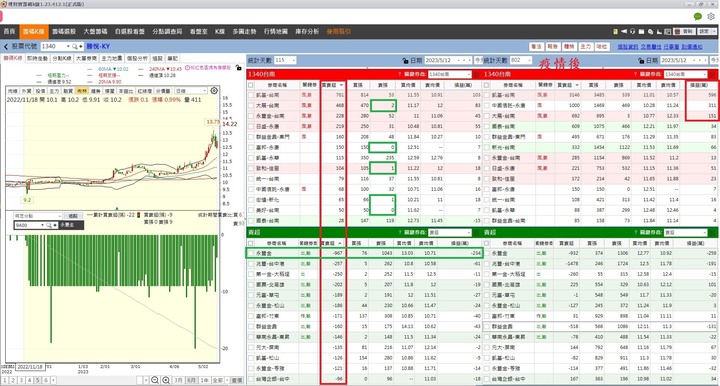The image size is (720, 386).
Task: Click the 主力 button in blue bar
Action: click(585, 47)
